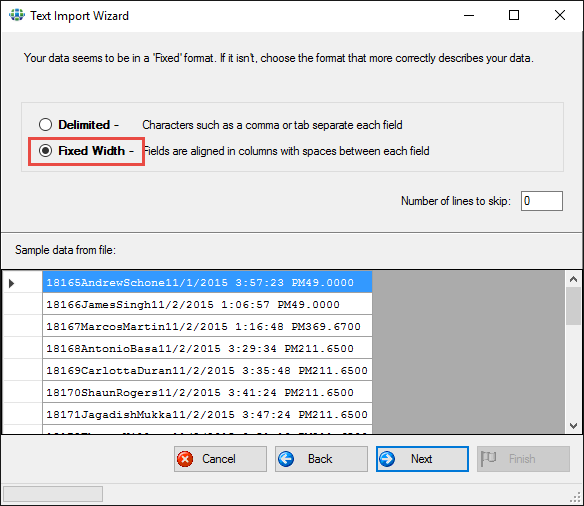
Task: Select the 18166JamesSingh sample row
Action: [x=207, y=304]
